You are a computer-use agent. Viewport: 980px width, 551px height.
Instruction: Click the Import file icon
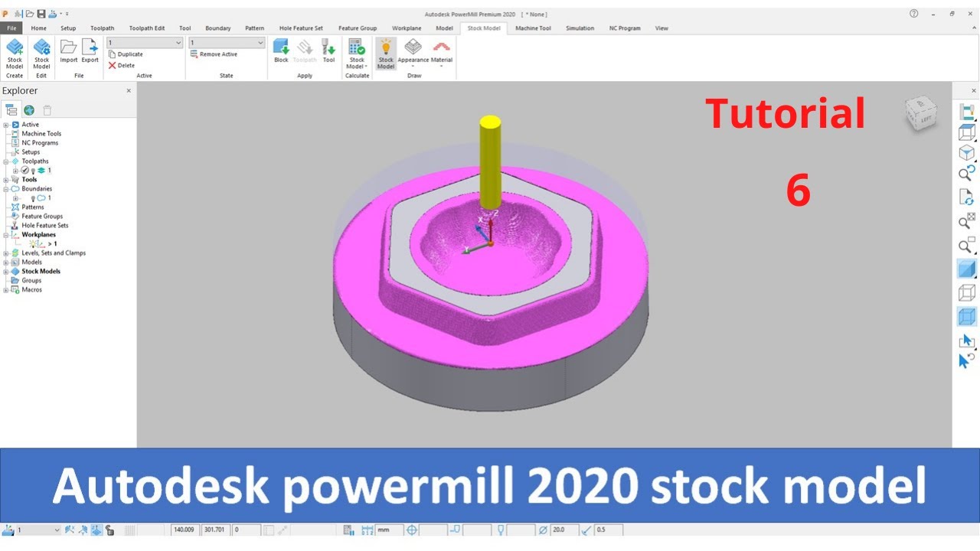(69, 51)
